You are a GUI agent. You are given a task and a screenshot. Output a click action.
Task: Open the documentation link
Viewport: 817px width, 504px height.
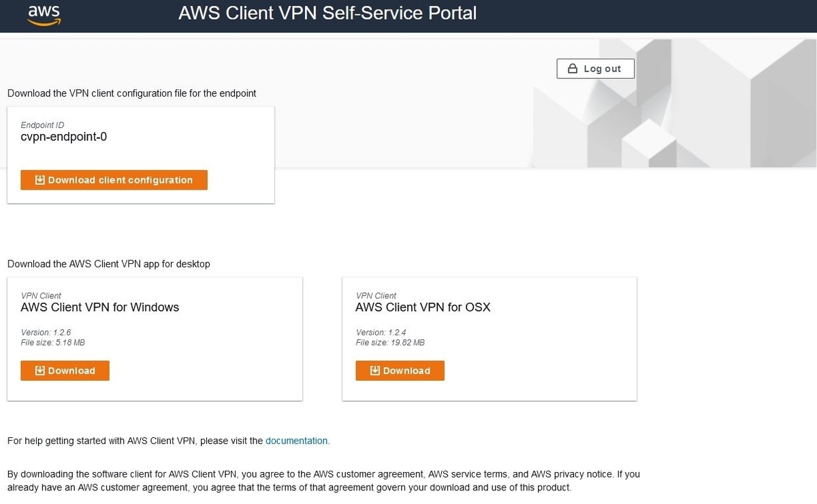pos(296,441)
